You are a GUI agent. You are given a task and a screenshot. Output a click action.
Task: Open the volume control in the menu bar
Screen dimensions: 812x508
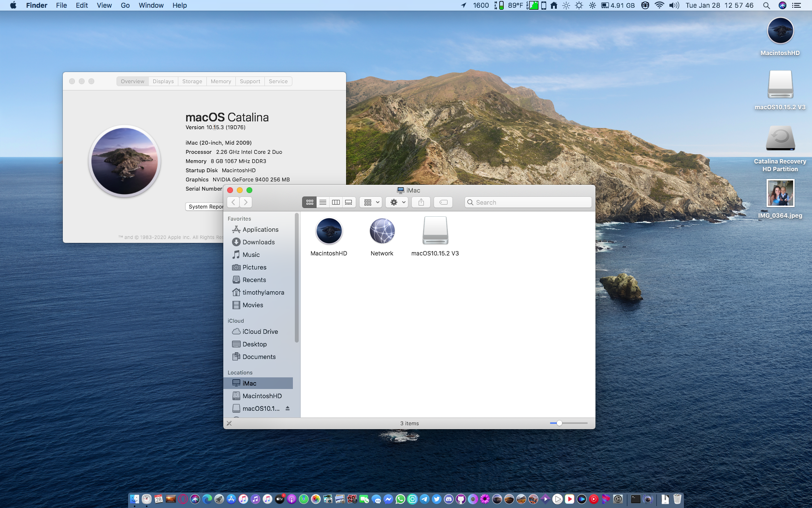(x=674, y=5)
